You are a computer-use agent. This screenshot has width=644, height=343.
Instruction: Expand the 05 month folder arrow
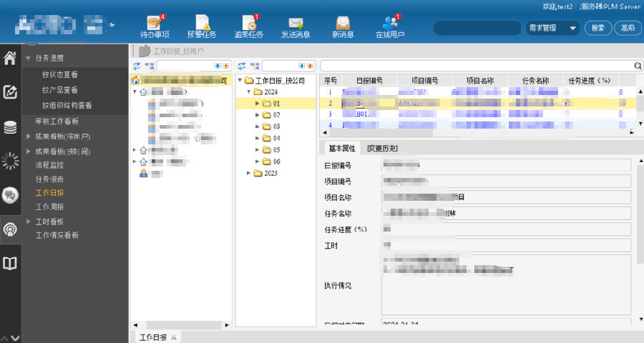258,150
